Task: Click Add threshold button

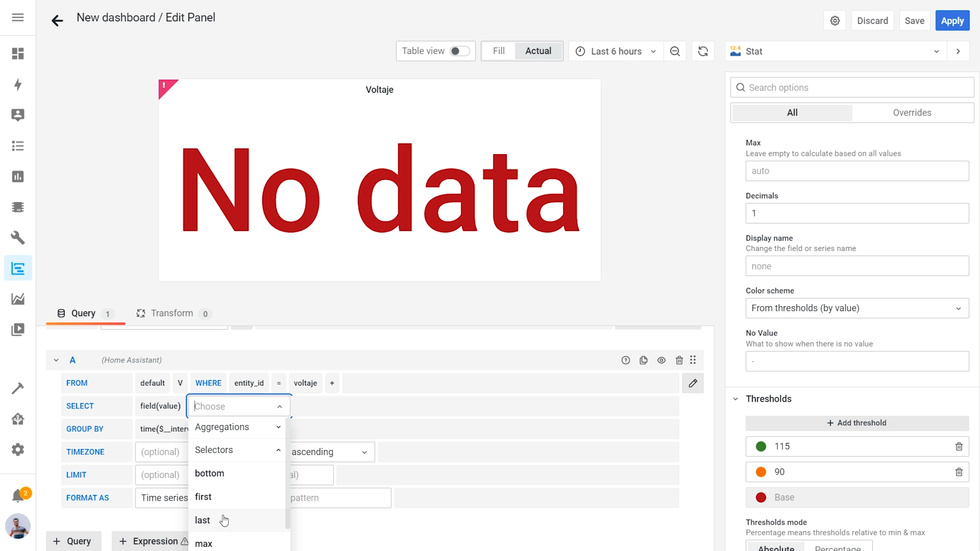Action: (856, 423)
